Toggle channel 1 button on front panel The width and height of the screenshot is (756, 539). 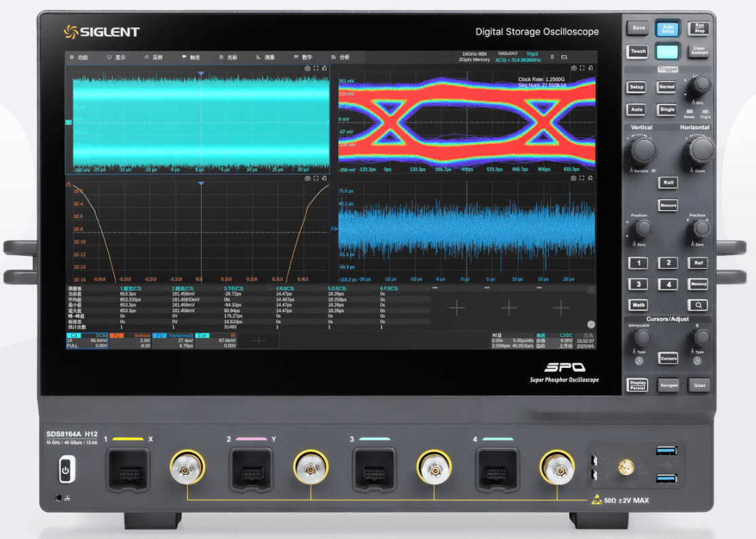point(638,263)
